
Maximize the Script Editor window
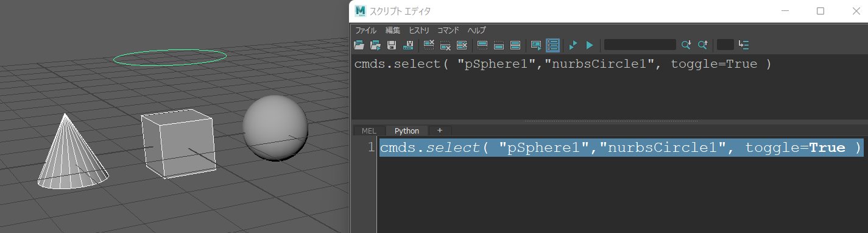[x=820, y=11]
